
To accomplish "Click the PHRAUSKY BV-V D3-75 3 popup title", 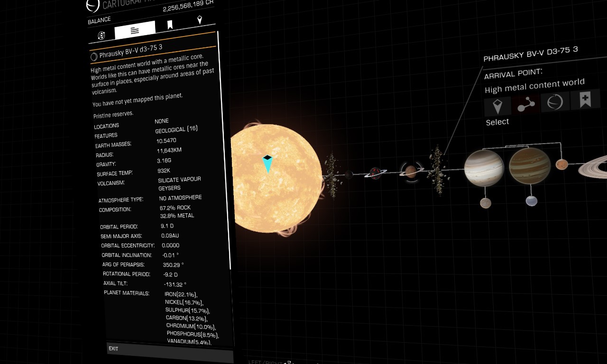I will 531,54.
